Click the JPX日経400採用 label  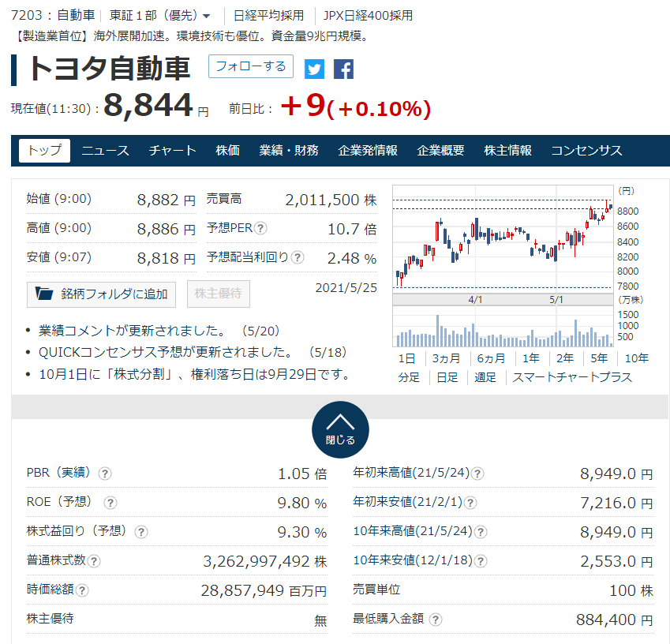coord(368,16)
